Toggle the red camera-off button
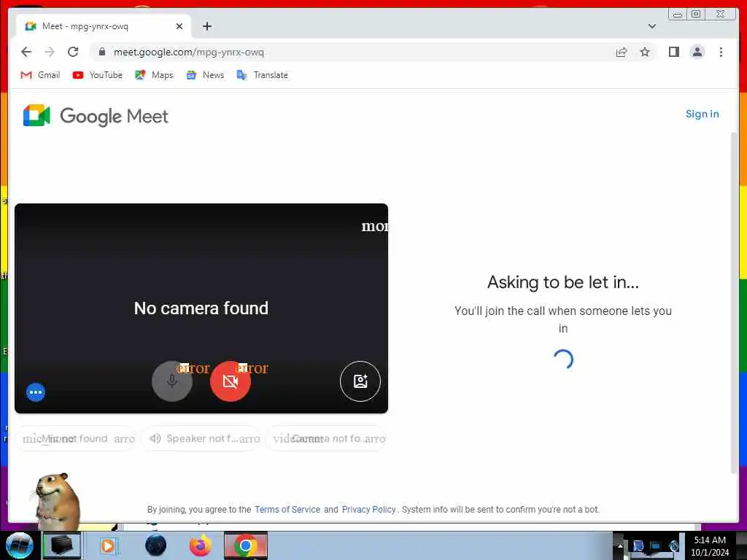The width and height of the screenshot is (747, 560). point(230,381)
